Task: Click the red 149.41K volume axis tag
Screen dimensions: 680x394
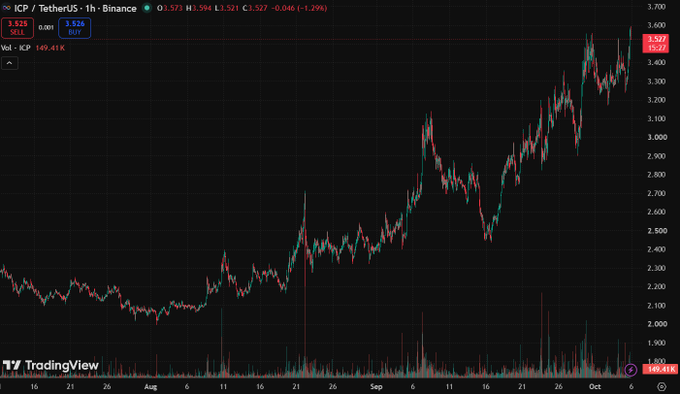Action: tap(660, 369)
